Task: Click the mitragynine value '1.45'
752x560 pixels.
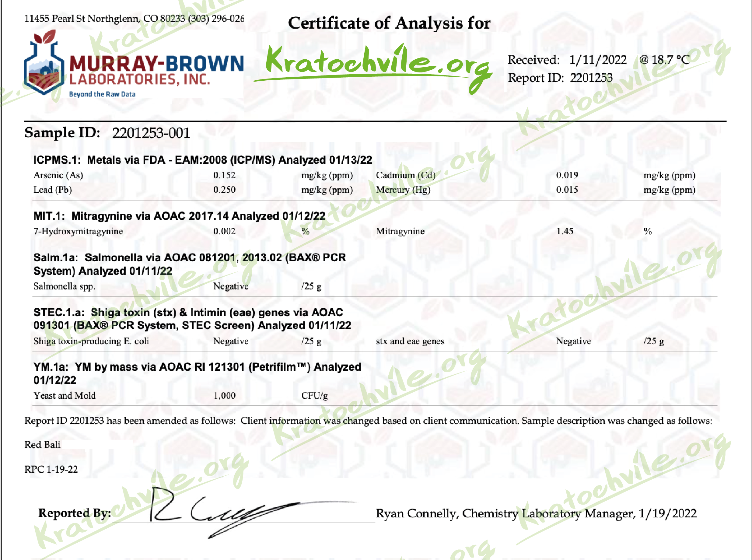Action: [x=565, y=232]
